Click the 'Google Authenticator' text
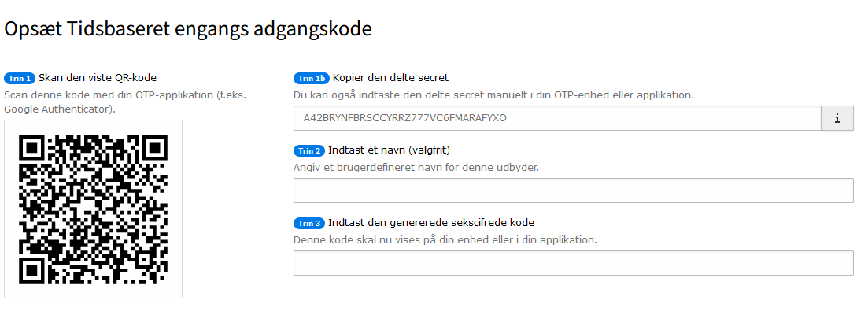The width and height of the screenshot is (868, 315). [58, 109]
